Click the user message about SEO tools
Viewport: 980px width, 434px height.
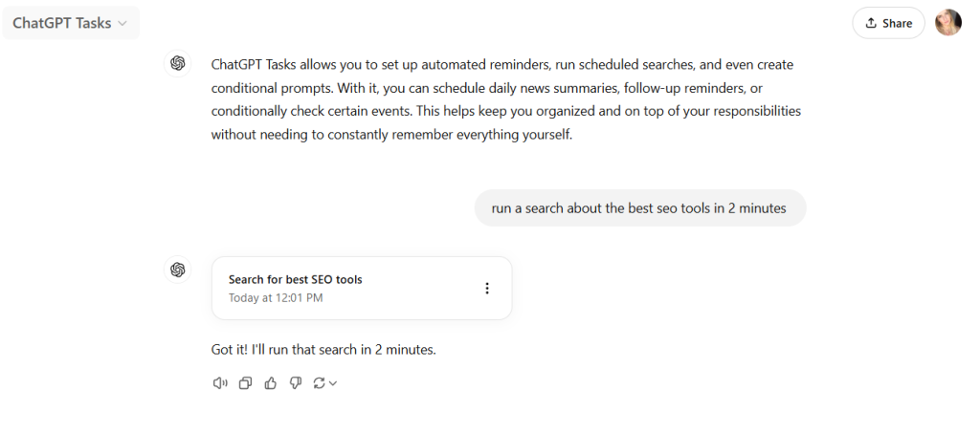click(639, 208)
